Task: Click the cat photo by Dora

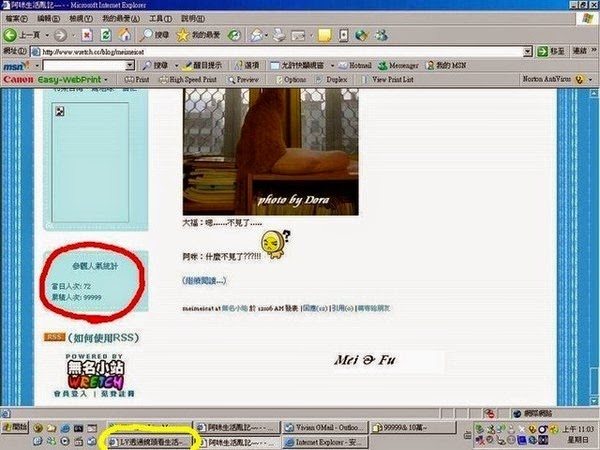Action: (x=271, y=152)
